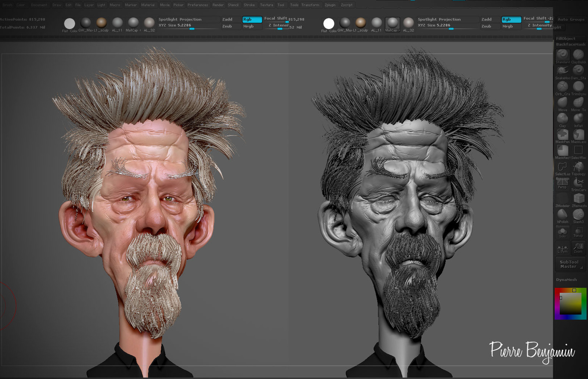Pick Flat Color material above colored bust

click(69, 24)
